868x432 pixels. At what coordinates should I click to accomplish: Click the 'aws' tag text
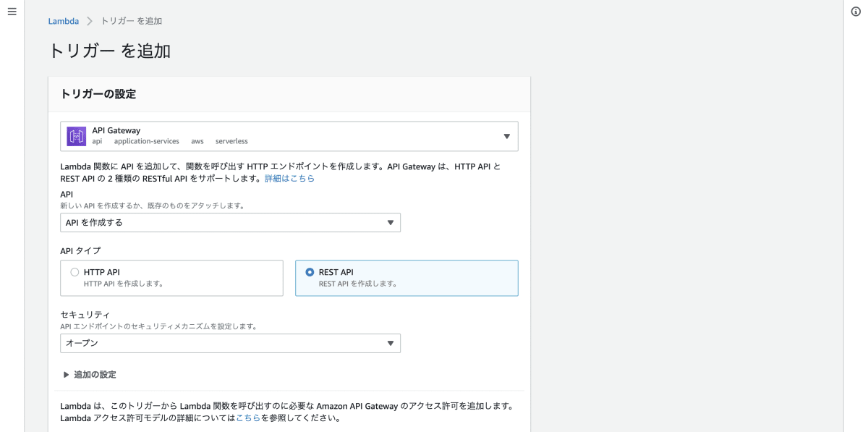197,141
